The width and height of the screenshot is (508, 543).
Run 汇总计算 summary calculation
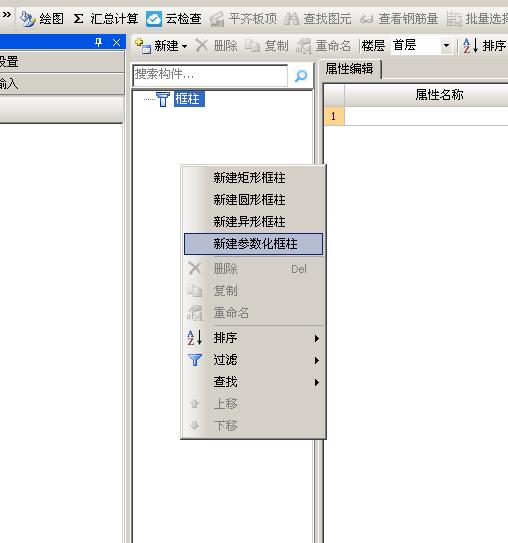coord(106,18)
